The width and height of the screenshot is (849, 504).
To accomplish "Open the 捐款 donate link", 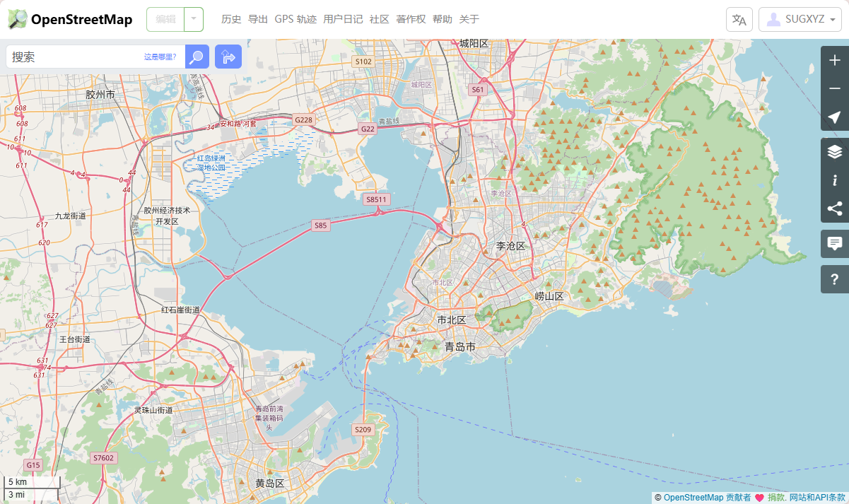I will coord(775,498).
